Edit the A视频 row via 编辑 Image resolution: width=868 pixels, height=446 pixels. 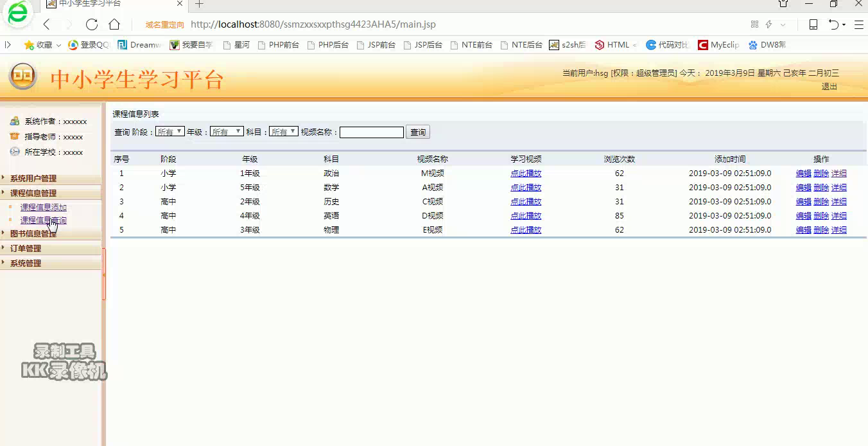[x=803, y=188]
